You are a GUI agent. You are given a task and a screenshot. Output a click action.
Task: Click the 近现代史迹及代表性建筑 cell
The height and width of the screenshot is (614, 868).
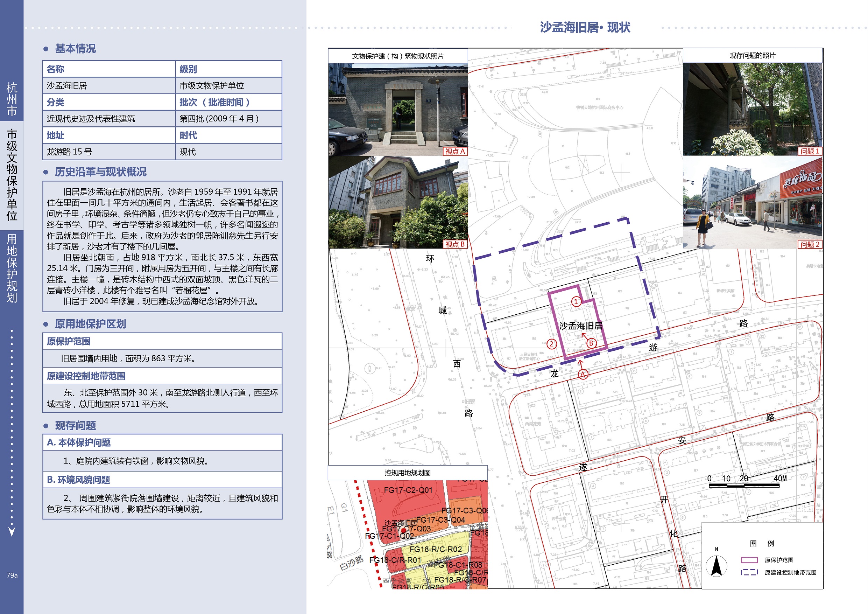[x=109, y=118]
